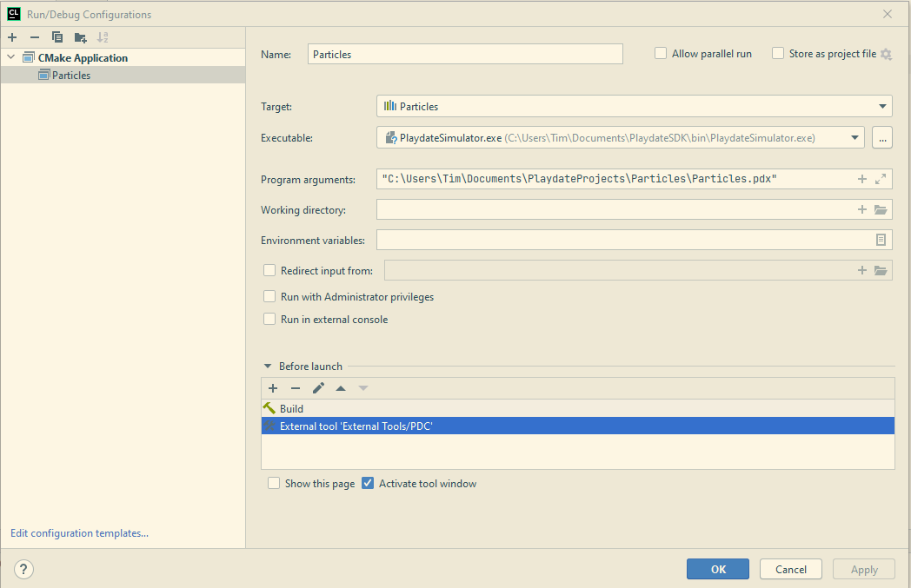The height and width of the screenshot is (588, 911).
Task: Click the Name input field
Action: click(465, 54)
